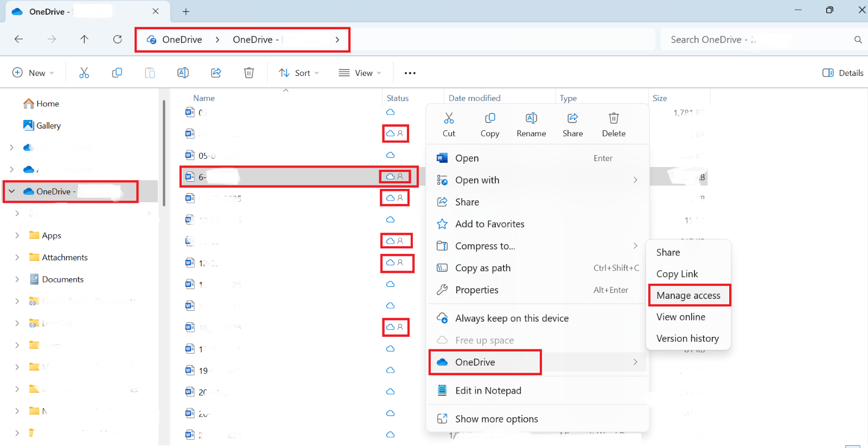Sort by the Date modified column header
Viewport: 868px width, 448px height.
(475, 98)
